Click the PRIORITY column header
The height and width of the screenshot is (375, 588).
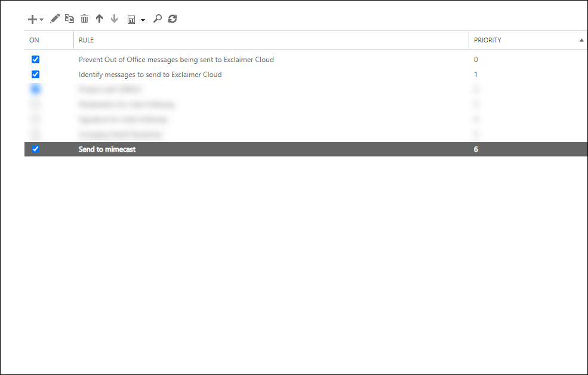click(x=488, y=41)
